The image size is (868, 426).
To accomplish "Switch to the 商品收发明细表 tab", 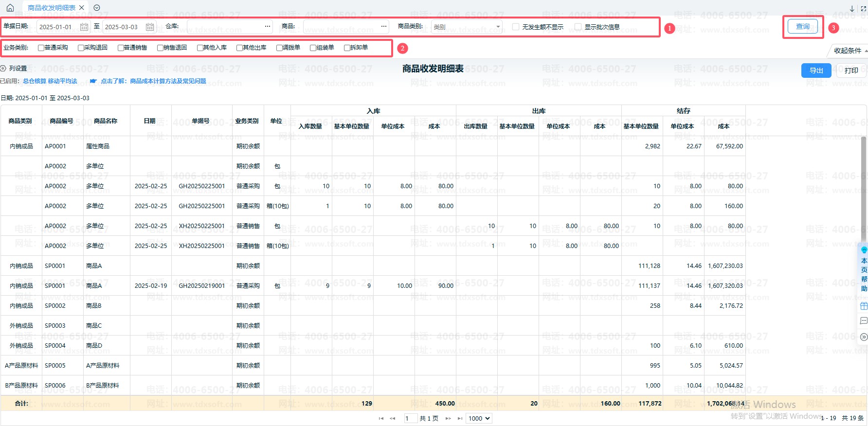I will [51, 8].
